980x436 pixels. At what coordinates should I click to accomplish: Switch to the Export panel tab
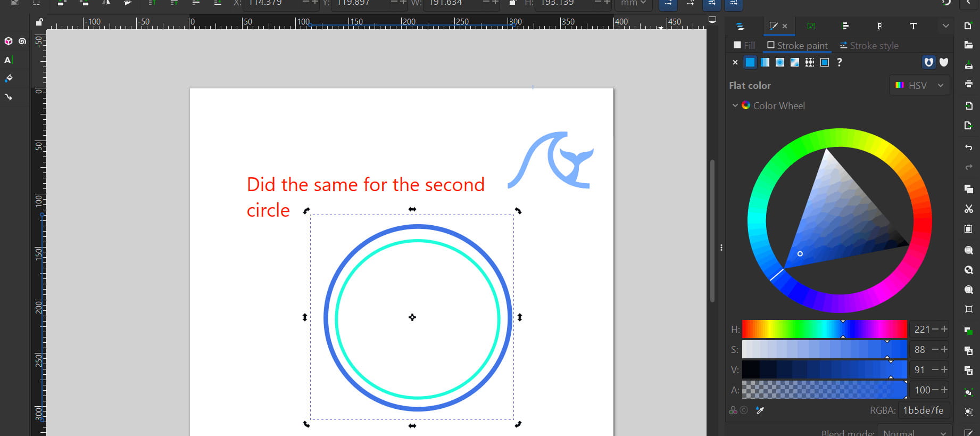[x=811, y=26]
